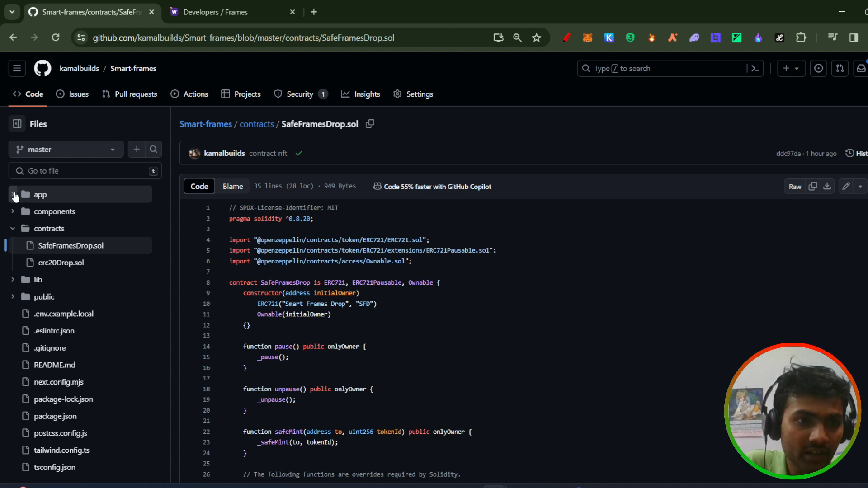This screenshot has height=488, width=868.
Task: Go back to previous page
Action: pos(13,38)
